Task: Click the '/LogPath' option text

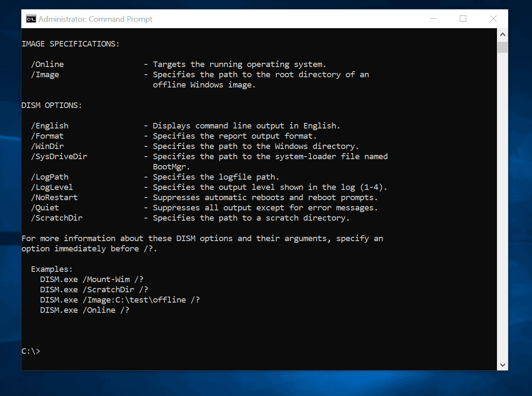Action: (50, 177)
